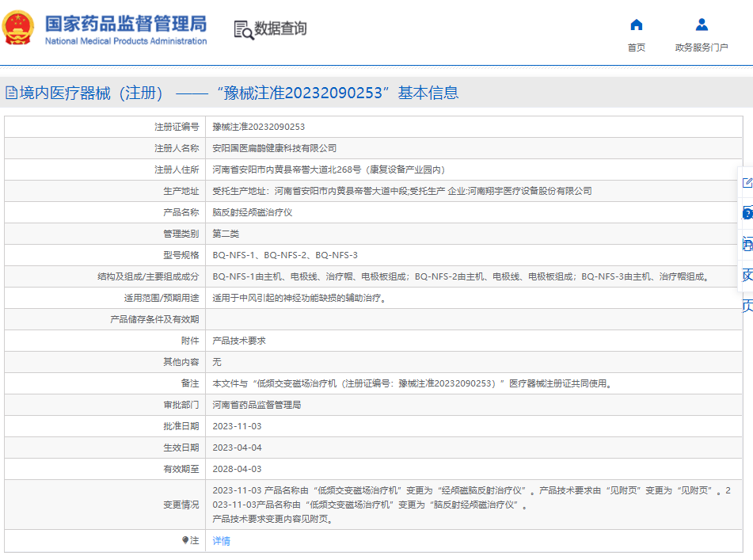The height and width of the screenshot is (560, 753).
Task: Click the page heading 境内医疗器械(注册) 基本信息
Action: 238,93
